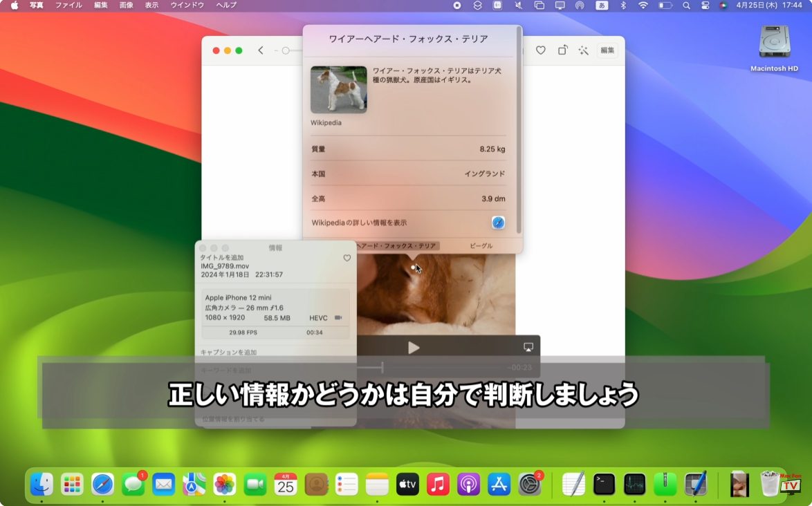Image resolution: width=812 pixels, height=506 pixels.
Task: Click the screen recording stop icon in menu bar
Action: (x=456, y=5)
